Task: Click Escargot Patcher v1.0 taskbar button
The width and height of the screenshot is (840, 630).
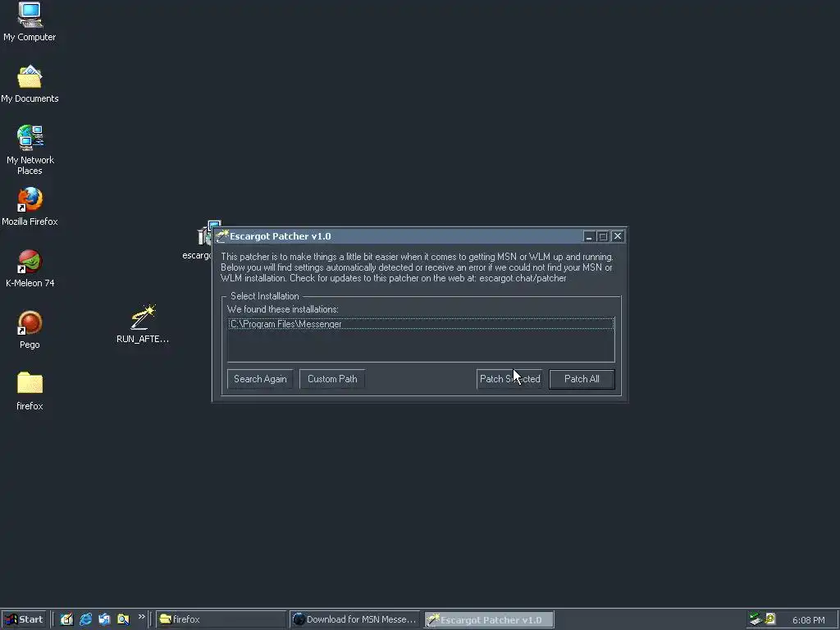Action: (489, 620)
